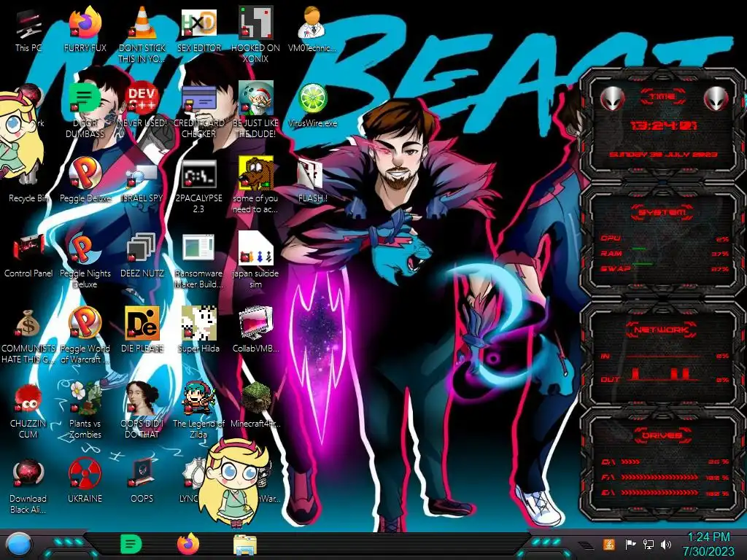
Task: Open Action Center flag tray icon
Action: (630, 544)
